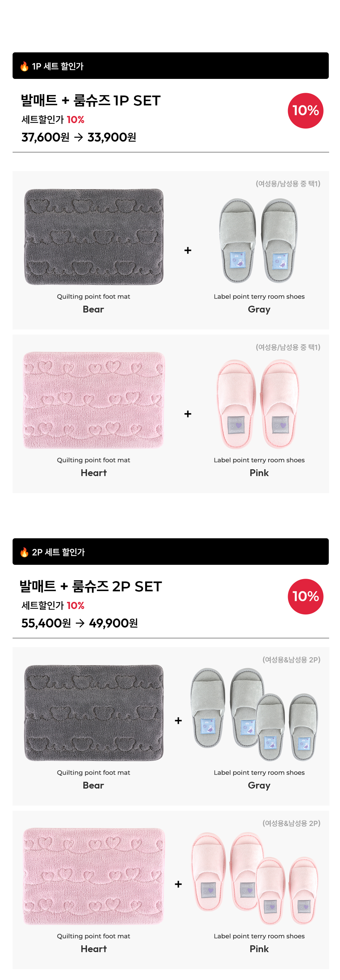340x980 pixels.
Task: Select the pink Heart foot mat in 1P set
Action: (x=94, y=400)
